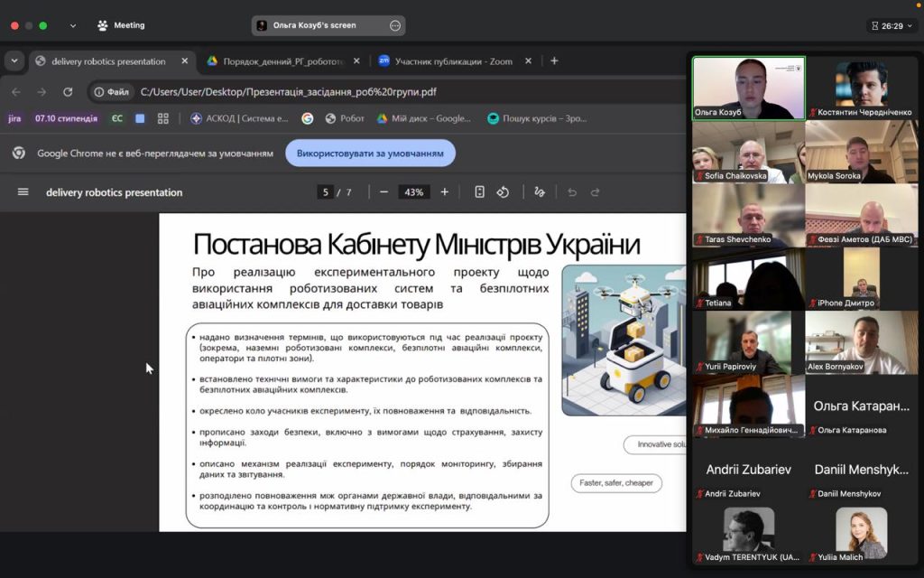
Task: Expand the Chrome tab search dropdown
Action: coord(14,61)
